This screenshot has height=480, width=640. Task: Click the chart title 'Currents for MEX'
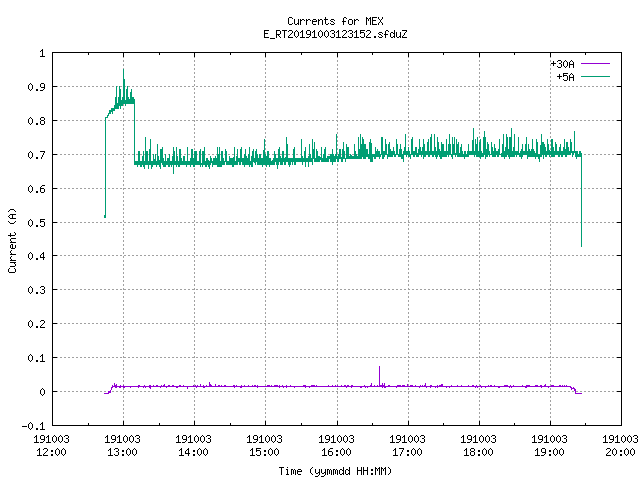(335, 21)
